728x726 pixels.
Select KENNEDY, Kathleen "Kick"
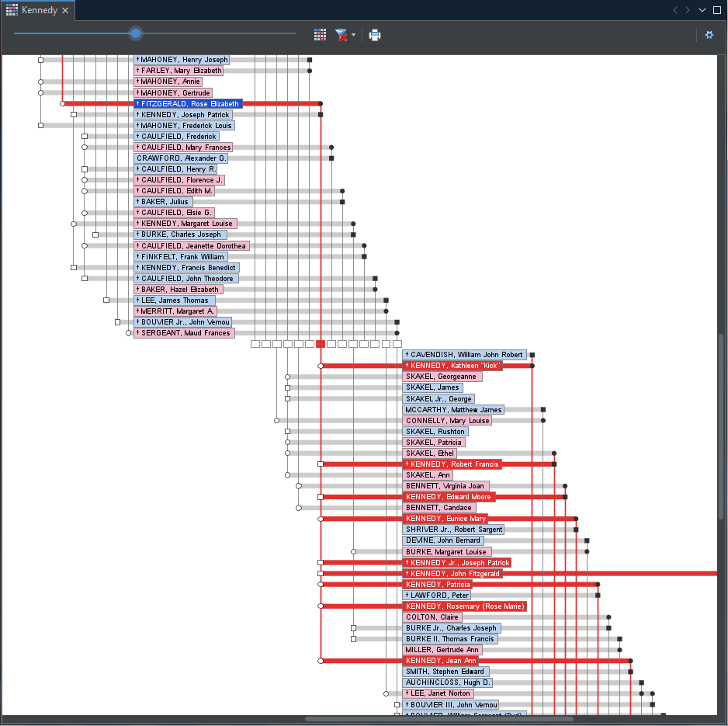point(452,366)
